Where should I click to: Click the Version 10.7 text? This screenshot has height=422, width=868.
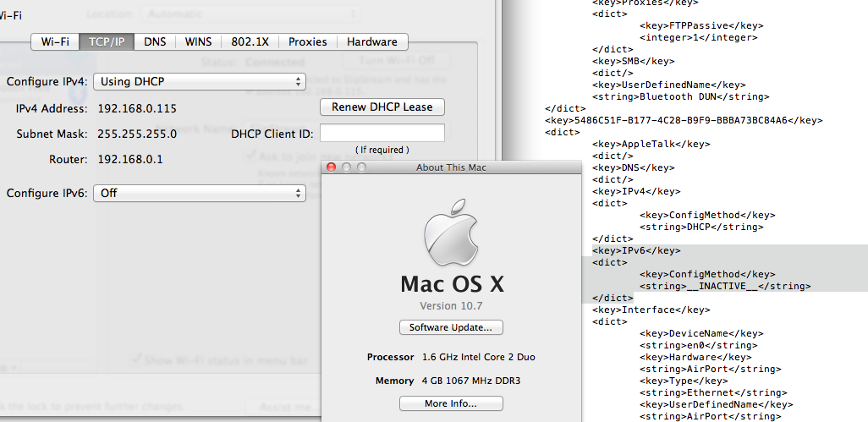pos(451,306)
